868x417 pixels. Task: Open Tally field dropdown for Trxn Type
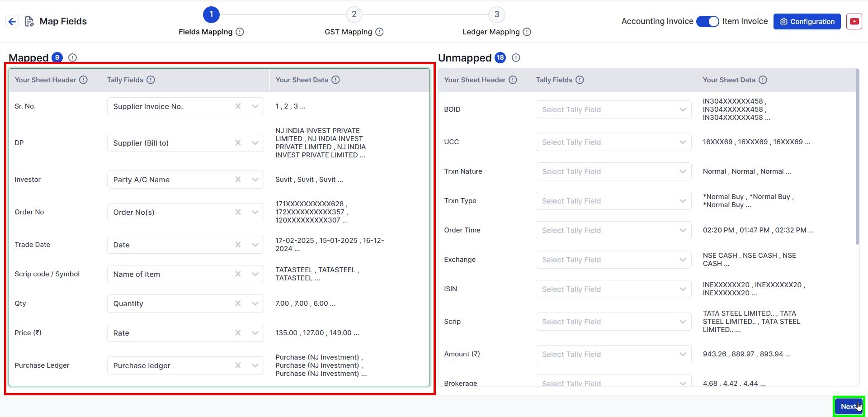click(682, 201)
